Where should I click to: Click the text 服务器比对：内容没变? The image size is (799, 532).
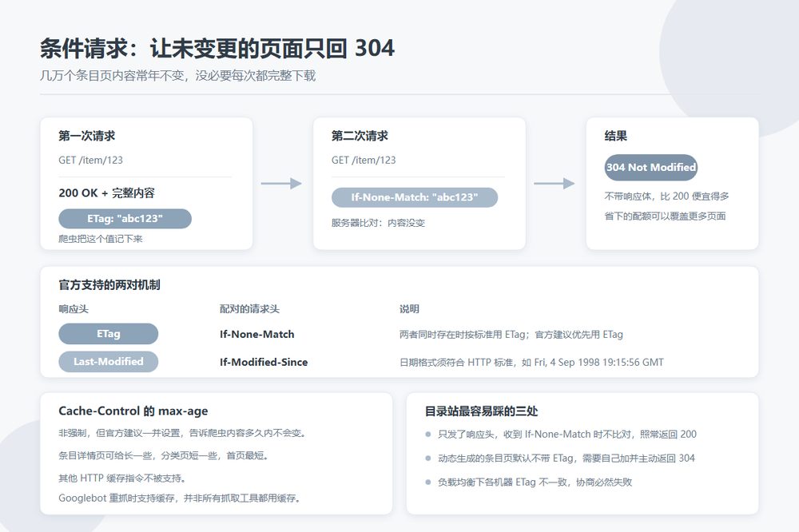[x=378, y=223]
